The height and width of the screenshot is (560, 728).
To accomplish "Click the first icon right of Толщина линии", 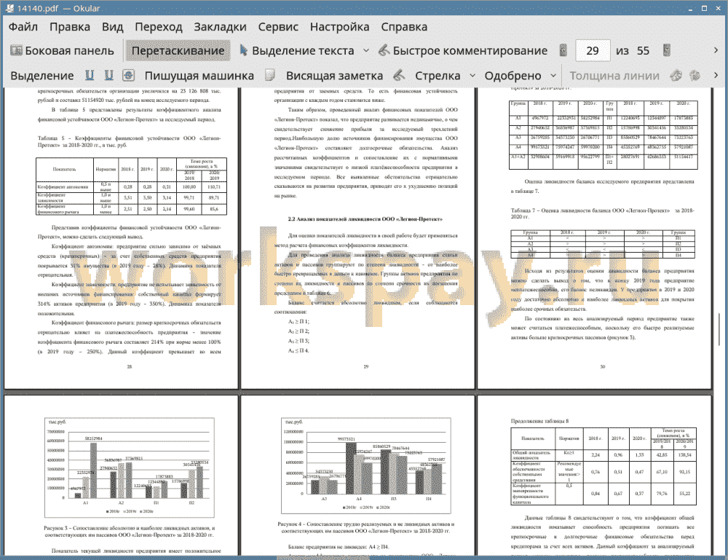I will (676, 75).
